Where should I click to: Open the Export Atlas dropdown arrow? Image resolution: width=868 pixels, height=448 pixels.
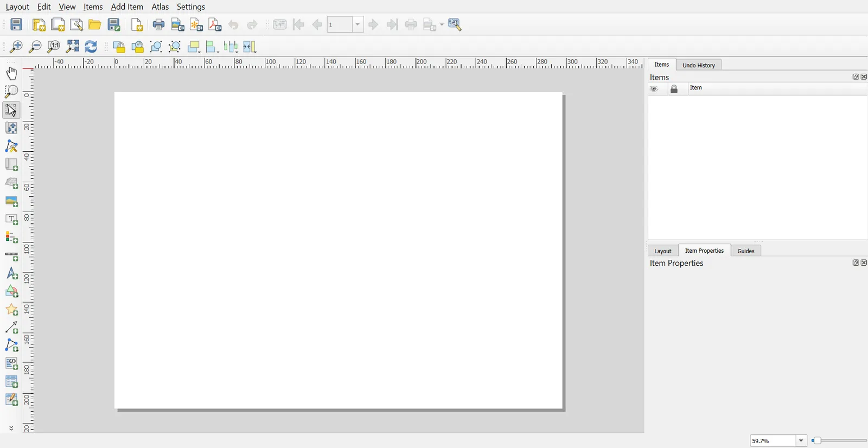(x=442, y=25)
